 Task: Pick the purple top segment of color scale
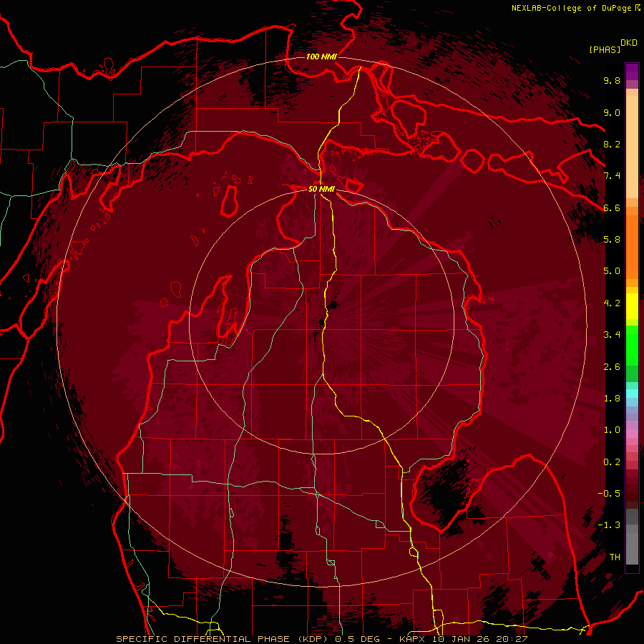tap(632, 72)
